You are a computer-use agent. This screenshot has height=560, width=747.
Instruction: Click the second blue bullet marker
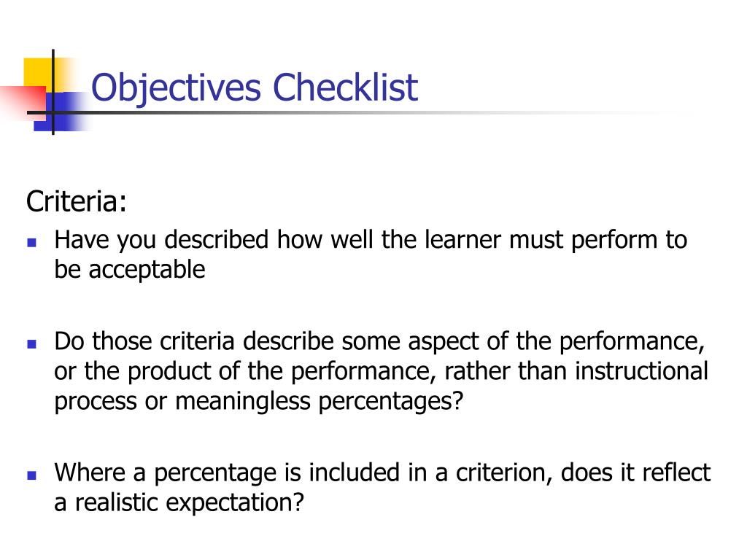click(32, 344)
